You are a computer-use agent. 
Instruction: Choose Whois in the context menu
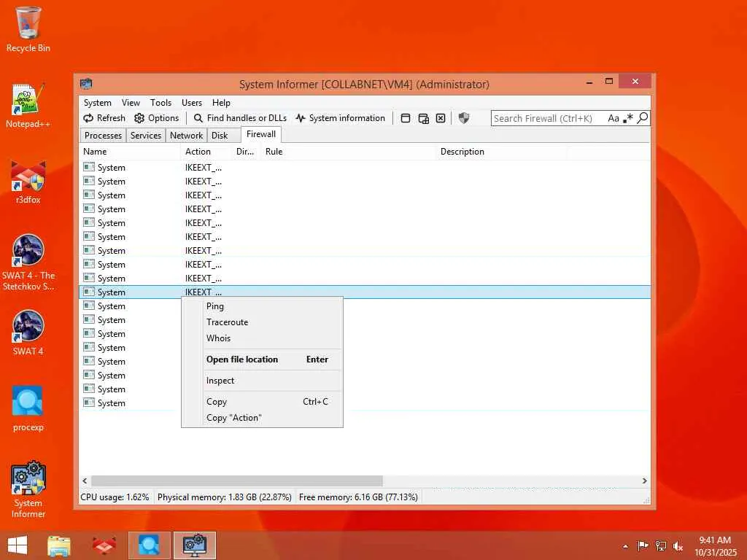pyautogui.click(x=262, y=338)
